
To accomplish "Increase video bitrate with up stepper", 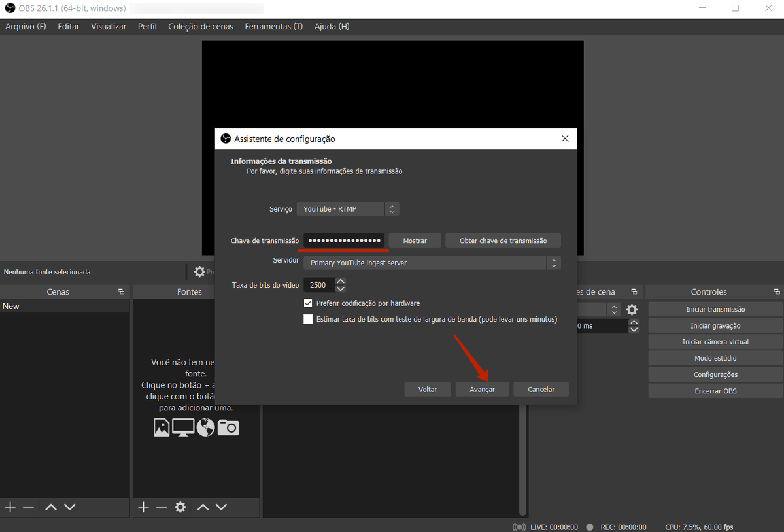I will point(340,282).
